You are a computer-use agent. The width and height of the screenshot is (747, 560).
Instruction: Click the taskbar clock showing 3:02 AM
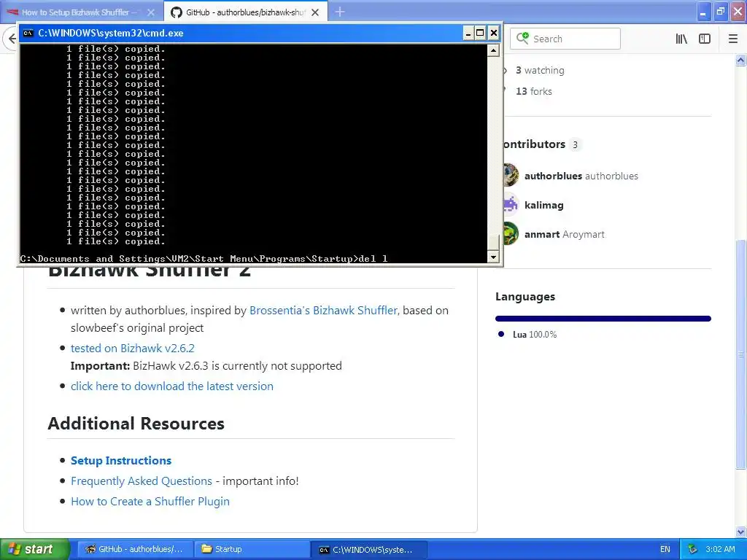(x=720, y=549)
